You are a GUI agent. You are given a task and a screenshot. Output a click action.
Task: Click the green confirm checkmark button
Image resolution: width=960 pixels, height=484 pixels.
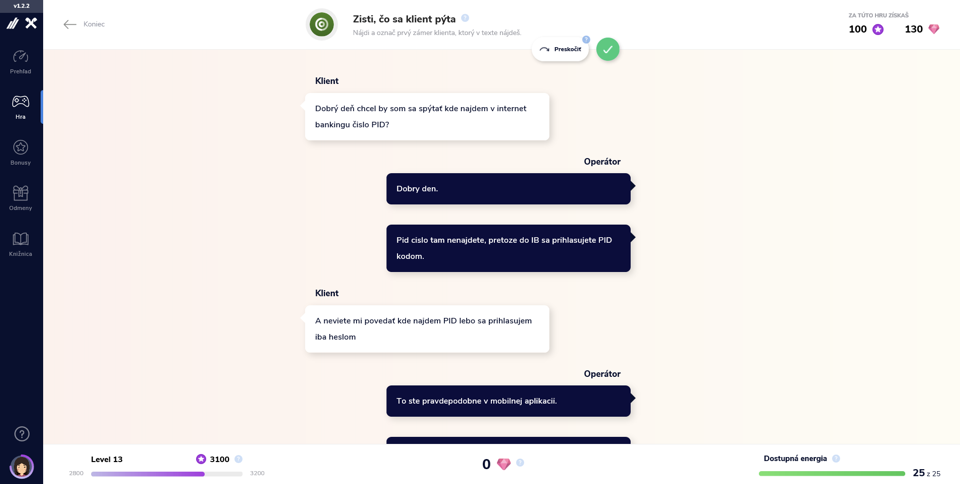[x=607, y=50]
